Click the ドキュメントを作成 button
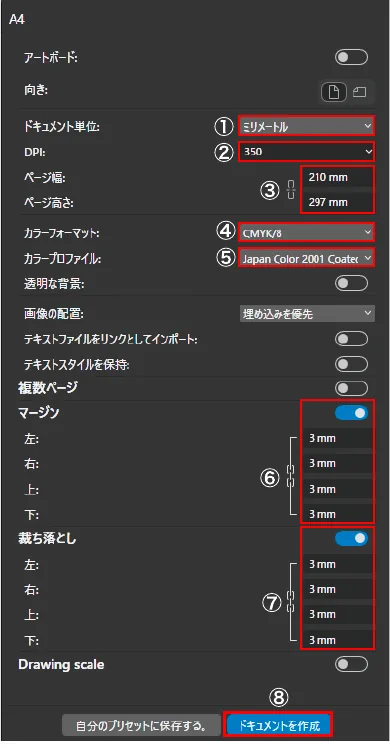The width and height of the screenshot is (390, 748). pyautogui.click(x=278, y=726)
